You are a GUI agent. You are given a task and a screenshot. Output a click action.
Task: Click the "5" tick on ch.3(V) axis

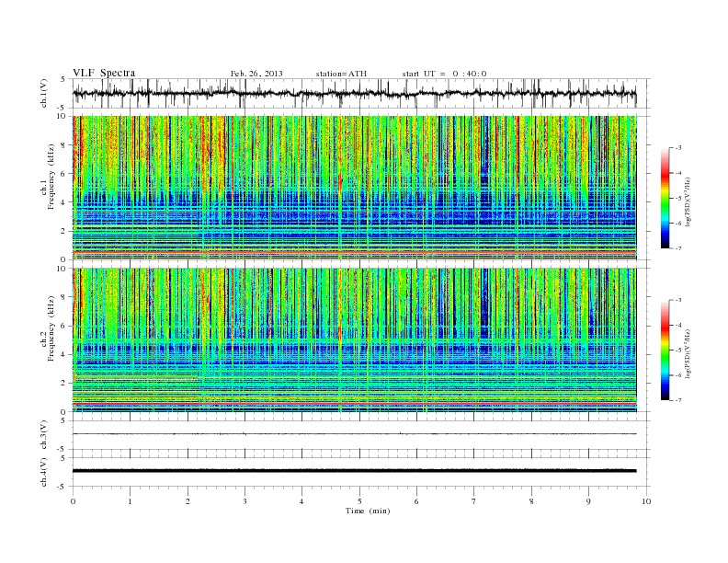point(64,420)
